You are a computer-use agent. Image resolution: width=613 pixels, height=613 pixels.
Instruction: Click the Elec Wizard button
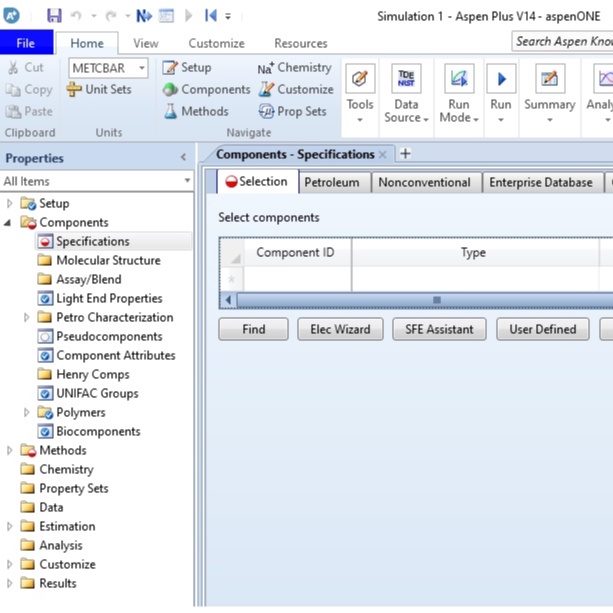[340, 329]
